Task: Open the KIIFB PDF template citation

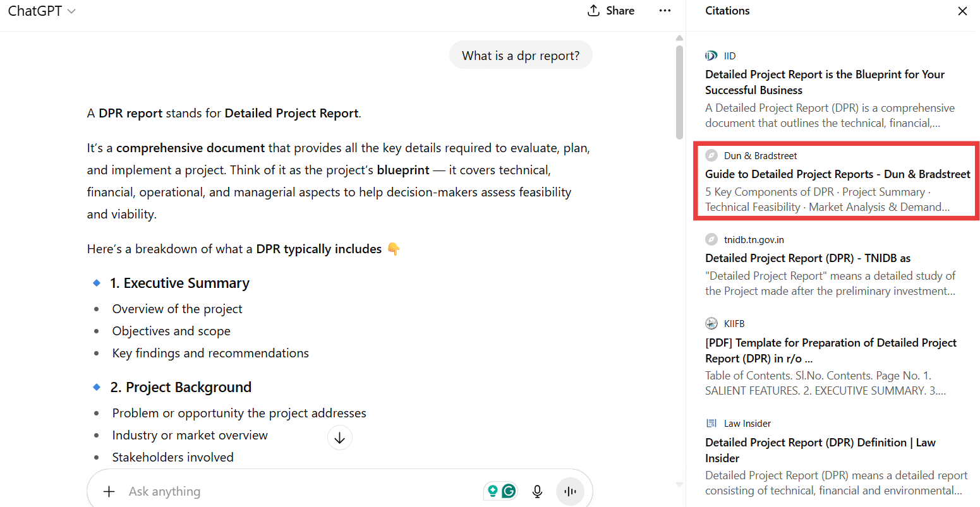Action: (830, 350)
